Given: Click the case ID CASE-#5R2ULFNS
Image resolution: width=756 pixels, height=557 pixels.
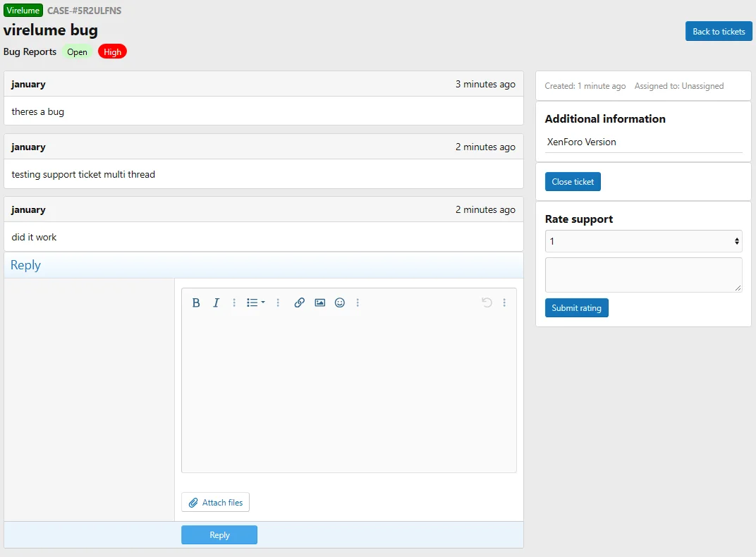Looking at the screenshot, I should (85, 11).
